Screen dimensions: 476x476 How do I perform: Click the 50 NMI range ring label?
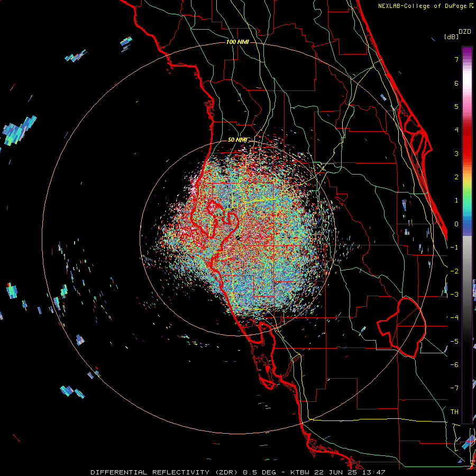click(237, 140)
